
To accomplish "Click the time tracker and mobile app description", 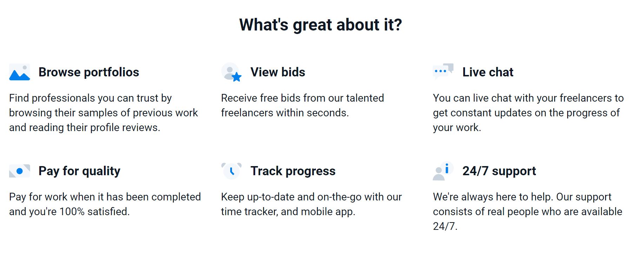I will 311,204.
